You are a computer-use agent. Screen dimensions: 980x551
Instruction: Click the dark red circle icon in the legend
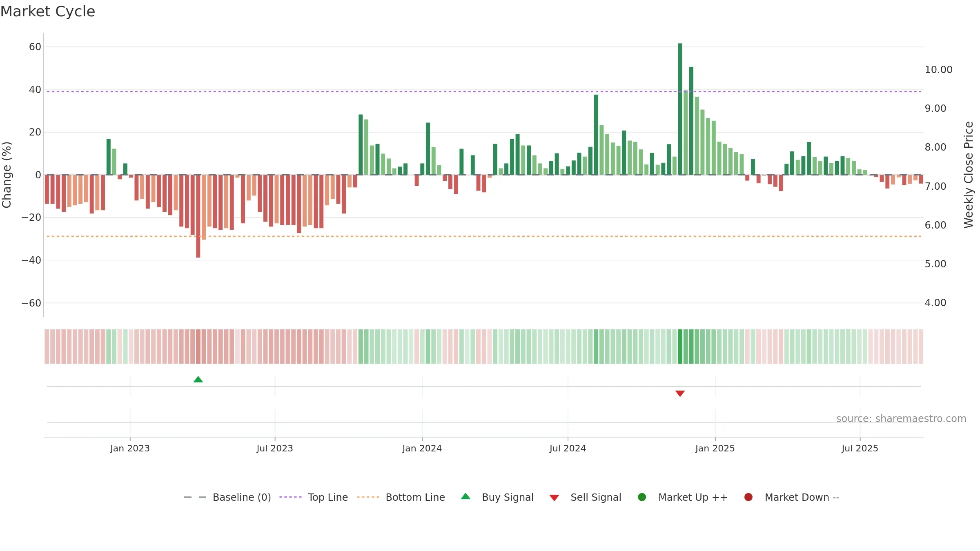pos(748,497)
